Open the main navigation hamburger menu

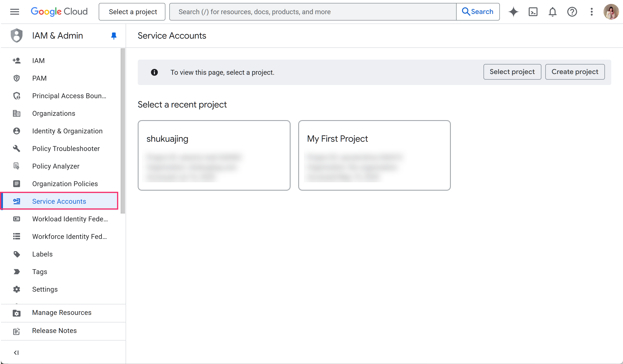[x=15, y=12]
